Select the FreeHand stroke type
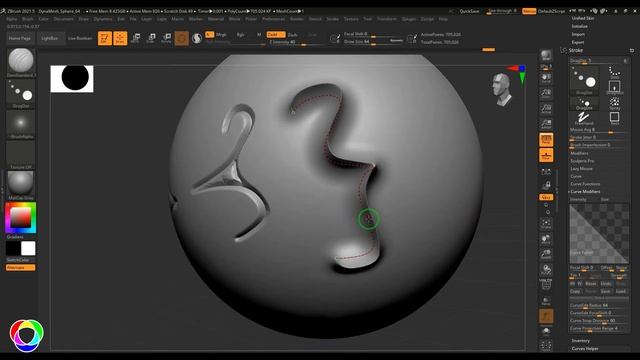The image size is (640, 360). pyautogui.click(x=584, y=118)
